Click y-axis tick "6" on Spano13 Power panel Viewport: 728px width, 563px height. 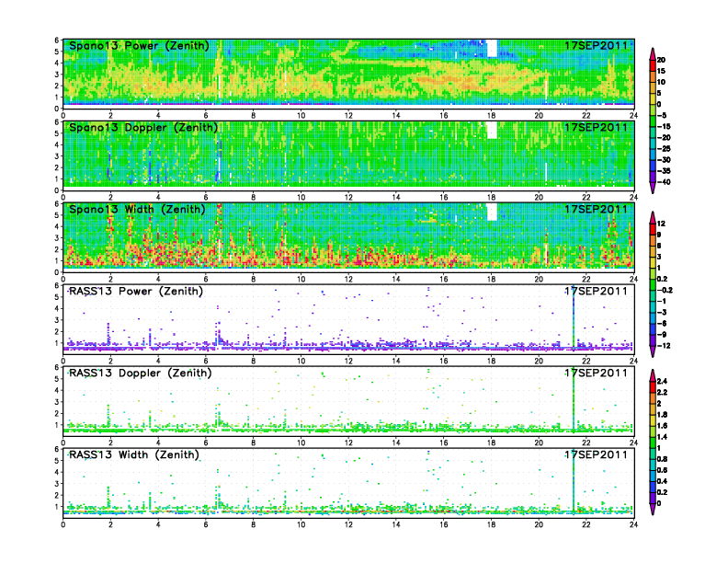57,40
